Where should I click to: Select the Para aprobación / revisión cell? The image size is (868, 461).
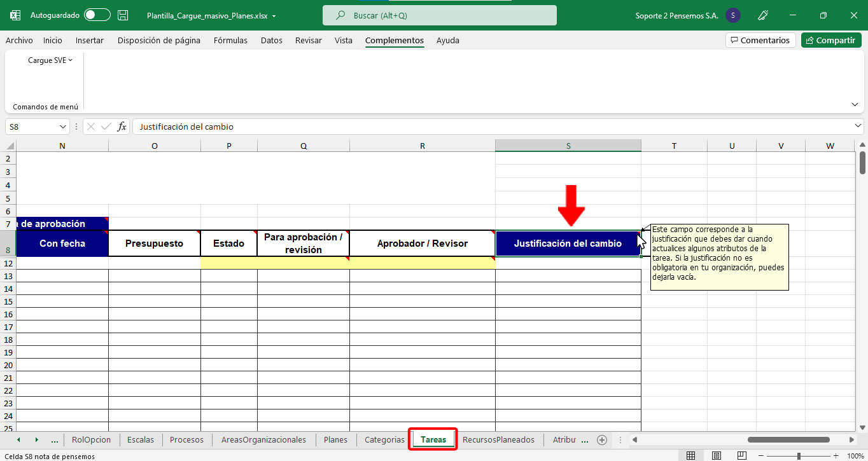(x=304, y=243)
